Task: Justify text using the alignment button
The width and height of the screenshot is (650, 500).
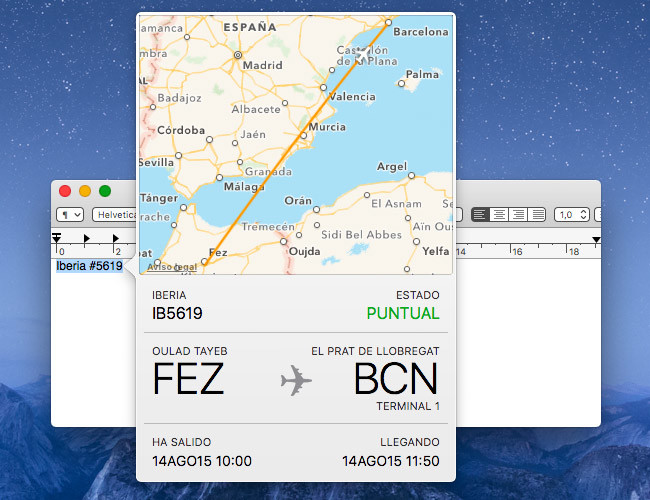Action: (x=537, y=214)
